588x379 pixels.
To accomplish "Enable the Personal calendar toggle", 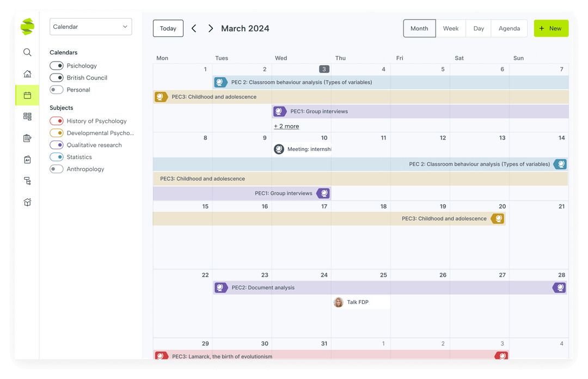I will click(56, 89).
